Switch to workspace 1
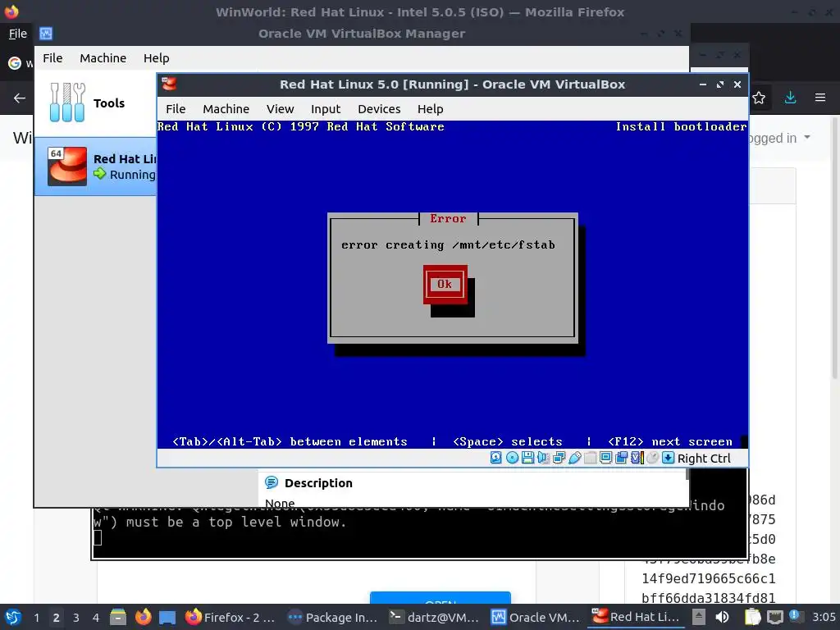This screenshot has height=630, width=840. pyautogui.click(x=36, y=618)
